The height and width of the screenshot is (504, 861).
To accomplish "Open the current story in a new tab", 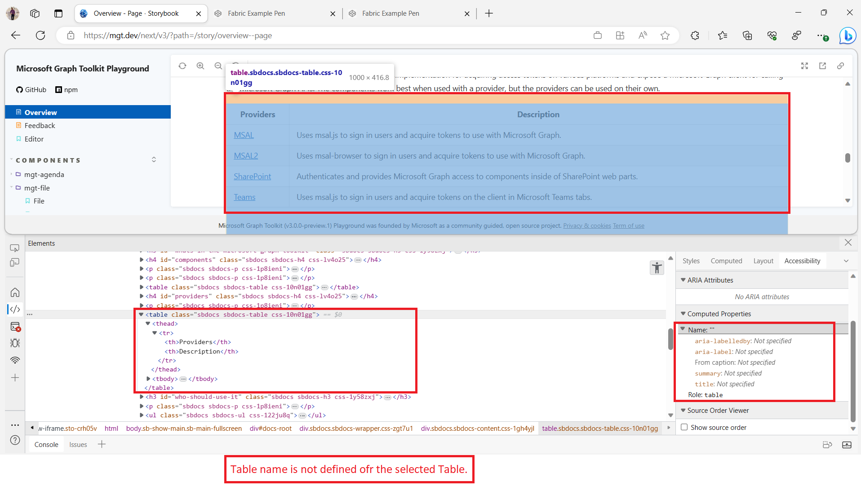I will [x=823, y=66].
